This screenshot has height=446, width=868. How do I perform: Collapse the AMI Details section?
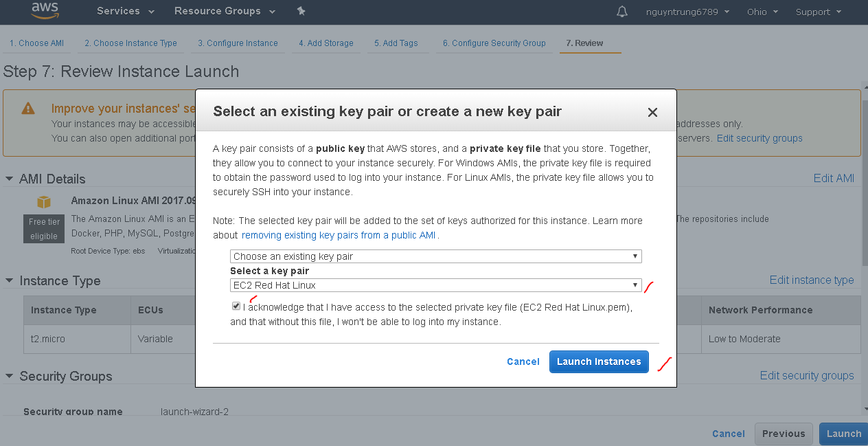pyautogui.click(x=10, y=179)
